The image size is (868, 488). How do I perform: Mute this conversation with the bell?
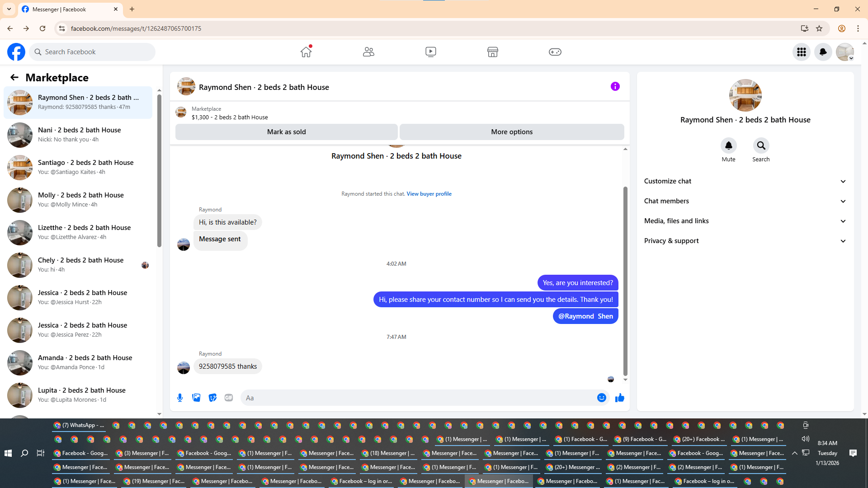[728, 145]
